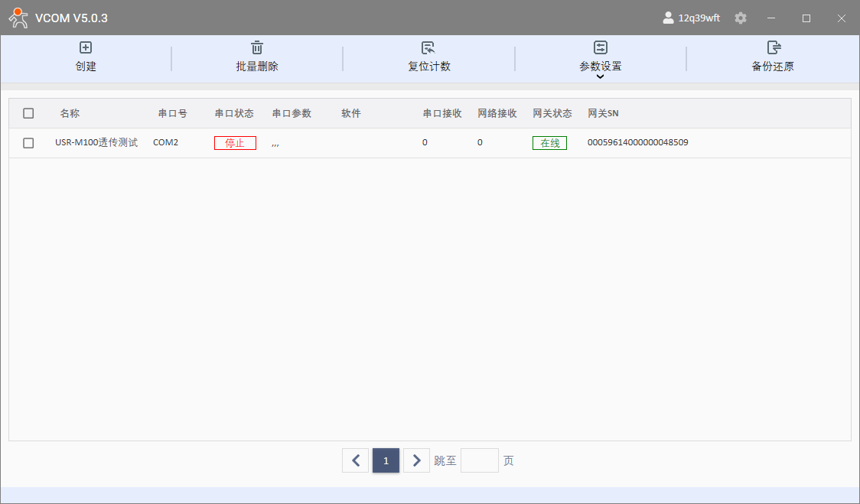This screenshot has width=860, height=504.
Task: Click the user avatar icon beside 12q39wft
Action: [x=668, y=18]
